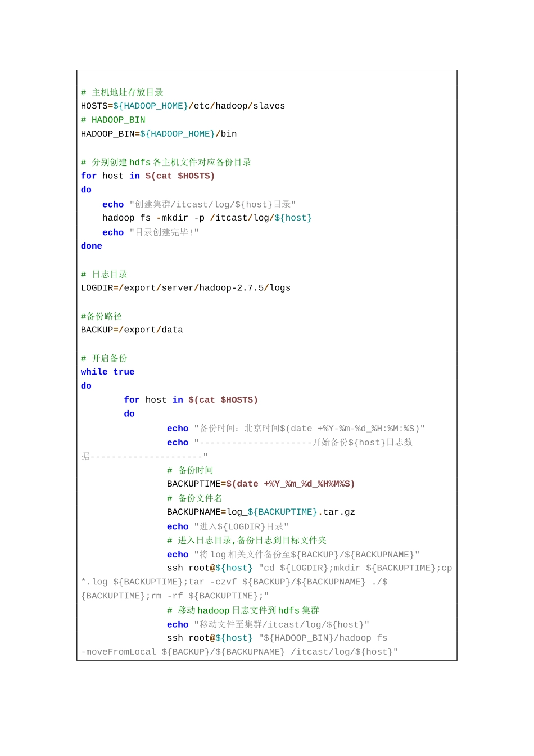Click the '# 日志目录' comment
Viewport: 534px width, 756px height.
(x=104, y=274)
